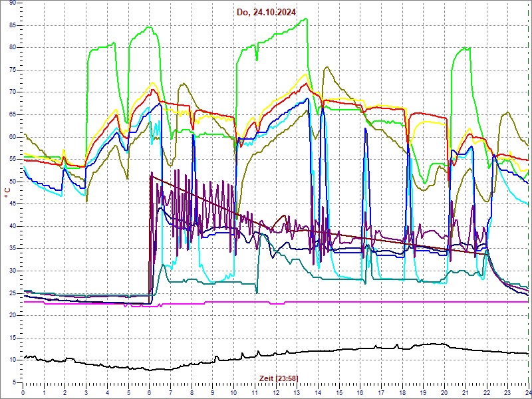Image resolution: width=532 pixels, height=399 pixels.
Task: Click hour 22 on the time axis
Action: pos(486,392)
